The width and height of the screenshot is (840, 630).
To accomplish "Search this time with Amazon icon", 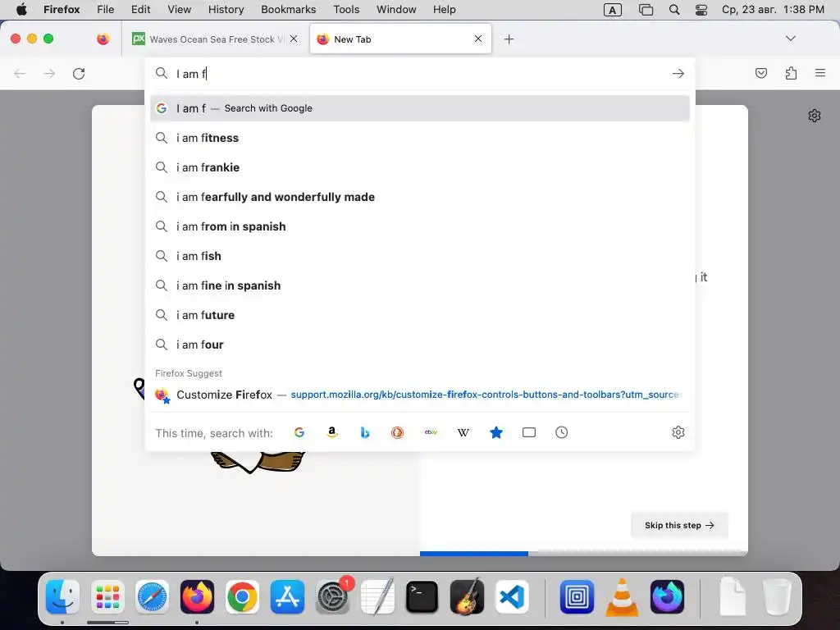I will click(332, 432).
